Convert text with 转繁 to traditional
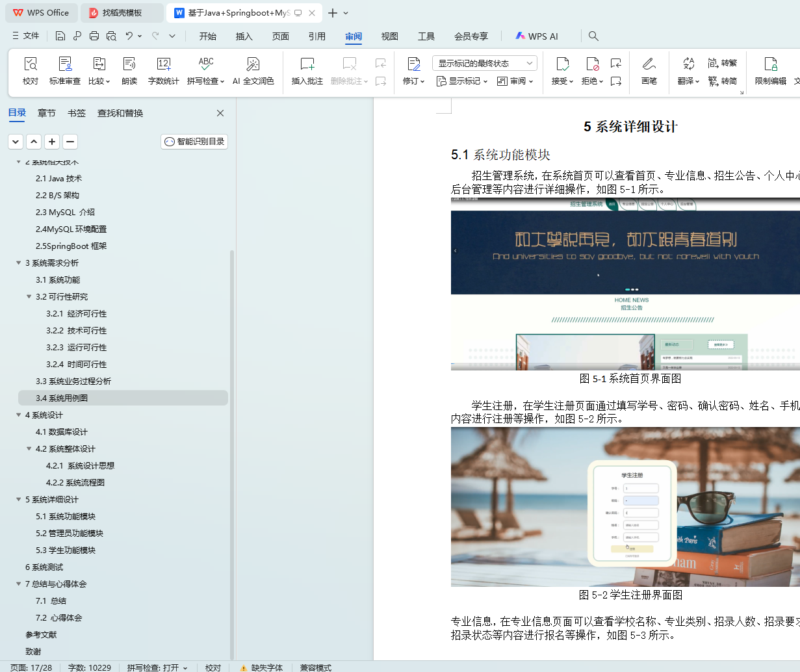 (x=723, y=63)
